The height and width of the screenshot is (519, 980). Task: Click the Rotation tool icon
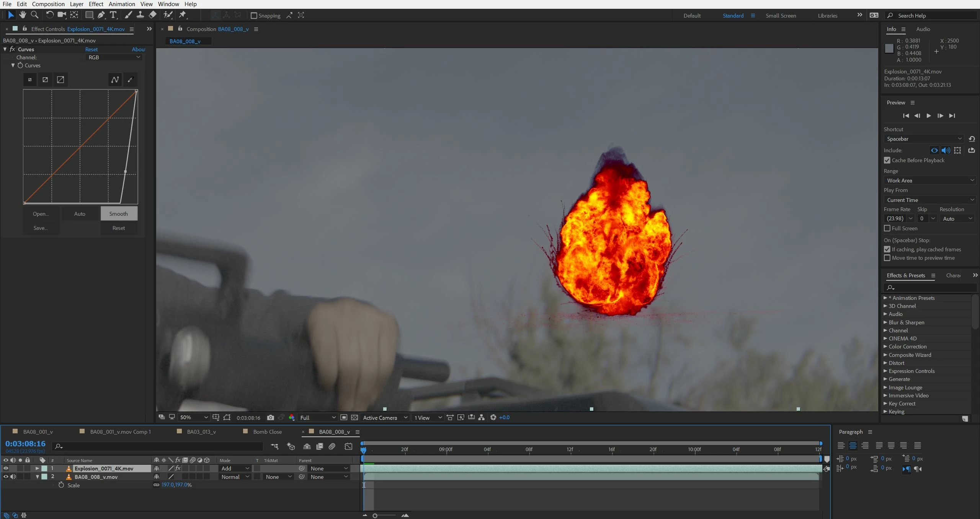49,15
